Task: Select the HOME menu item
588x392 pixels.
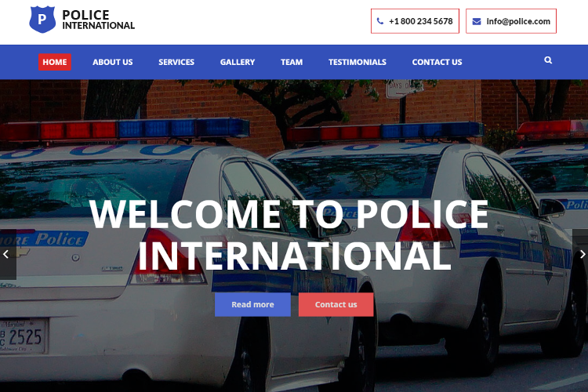Action: click(x=55, y=62)
